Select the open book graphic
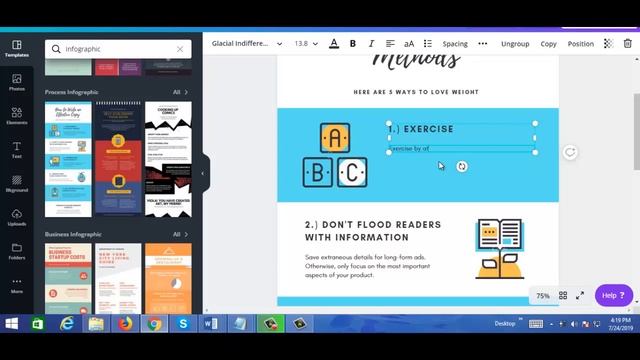This screenshot has height=360, width=640. pos(500,249)
